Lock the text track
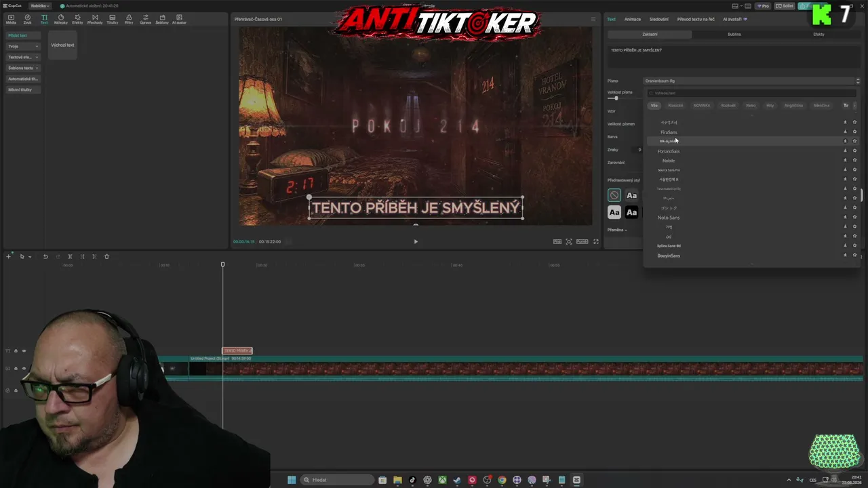The image size is (868, 488). (16, 350)
